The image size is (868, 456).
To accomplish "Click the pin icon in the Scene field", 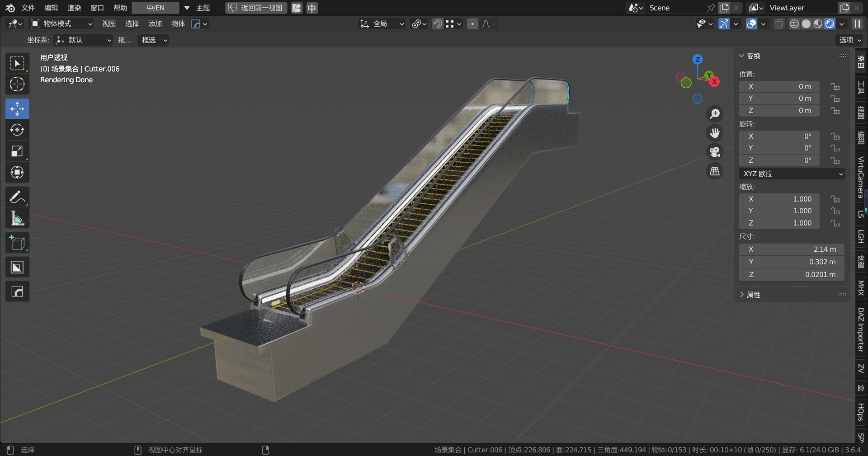I will click(711, 8).
